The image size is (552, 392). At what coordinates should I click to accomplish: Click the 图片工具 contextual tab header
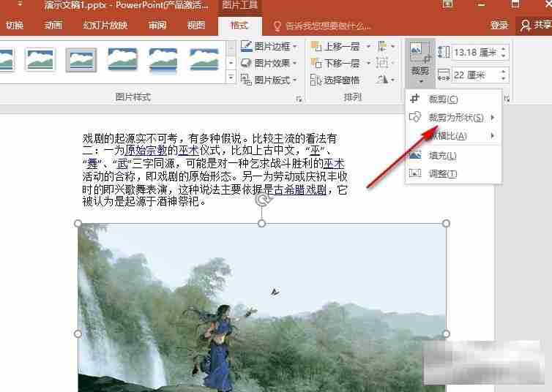coord(240,6)
